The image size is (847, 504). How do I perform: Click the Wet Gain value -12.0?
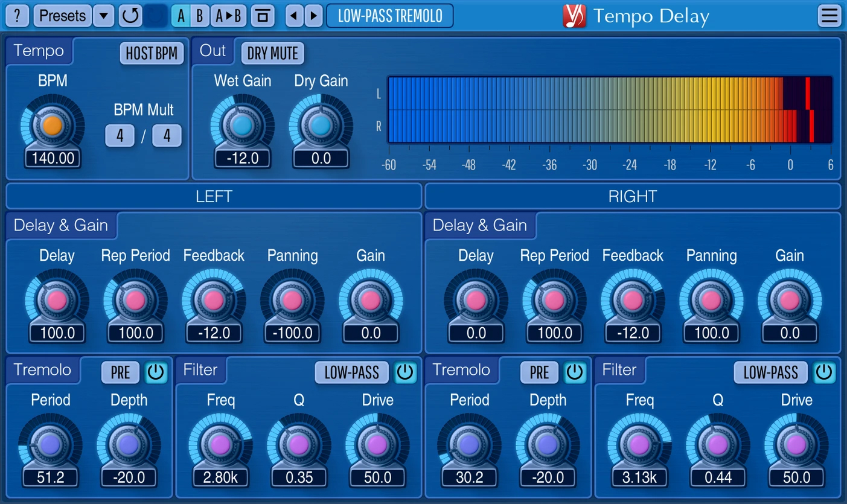pos(243,159)
